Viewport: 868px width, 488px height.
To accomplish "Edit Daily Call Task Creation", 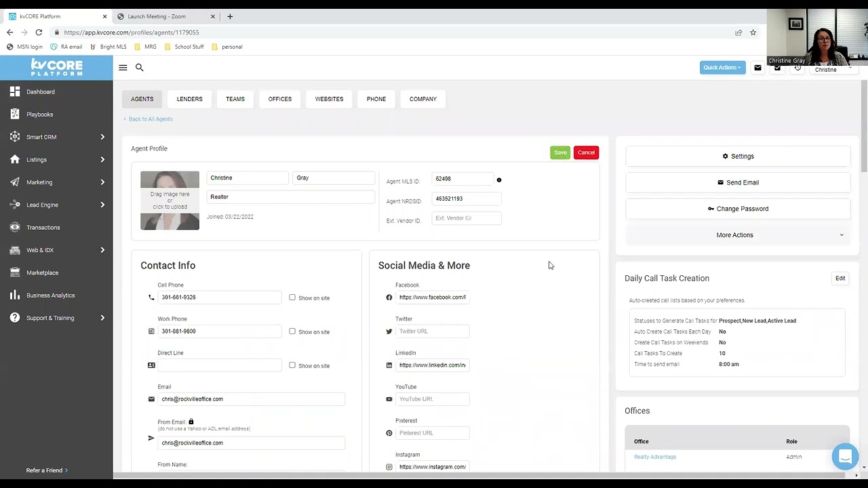I will tap(840, 279).
